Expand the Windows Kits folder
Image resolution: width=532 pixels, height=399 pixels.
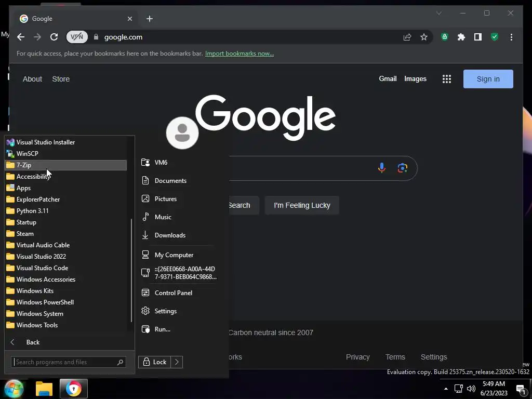click(x=66, y=291)
